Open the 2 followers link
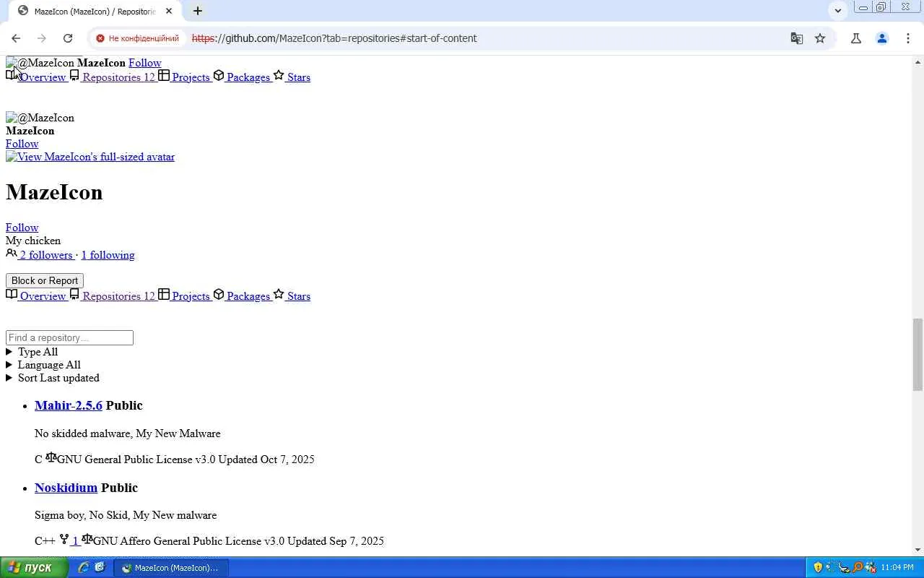The height and width of the screenshot is (578, 924). point(46,255)
